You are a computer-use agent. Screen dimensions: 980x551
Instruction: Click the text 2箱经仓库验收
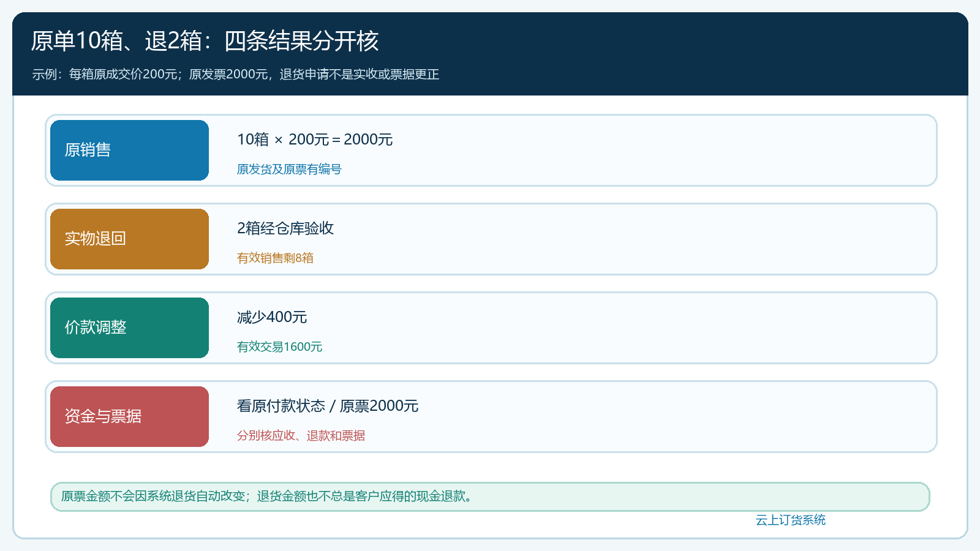[x=285, y=228]
